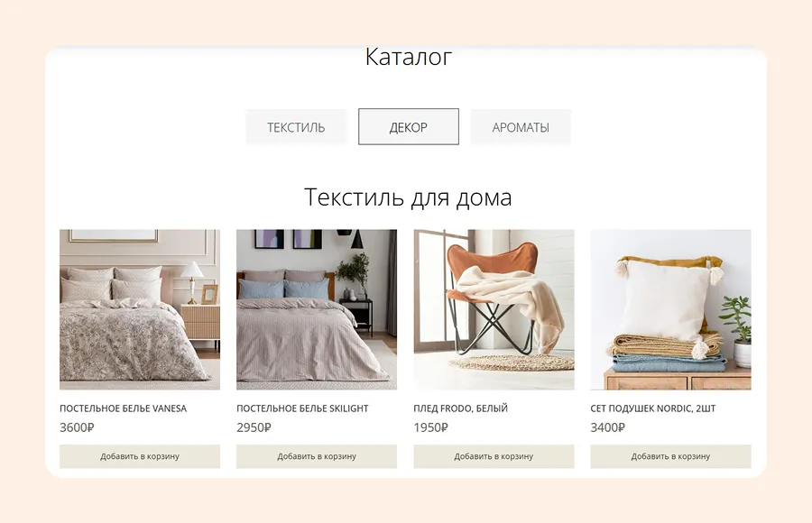Add Frodo plaid to the cart
812x523 pixels.
point(494,456)
